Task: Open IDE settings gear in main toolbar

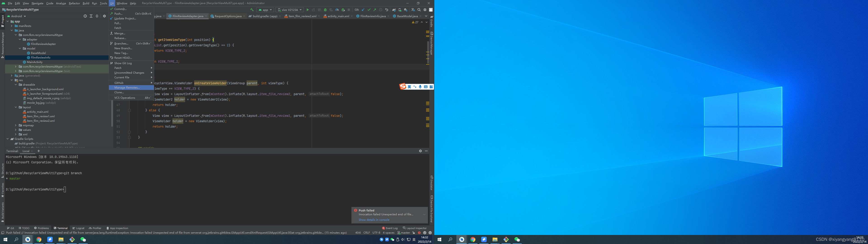Action: [425, 10]
